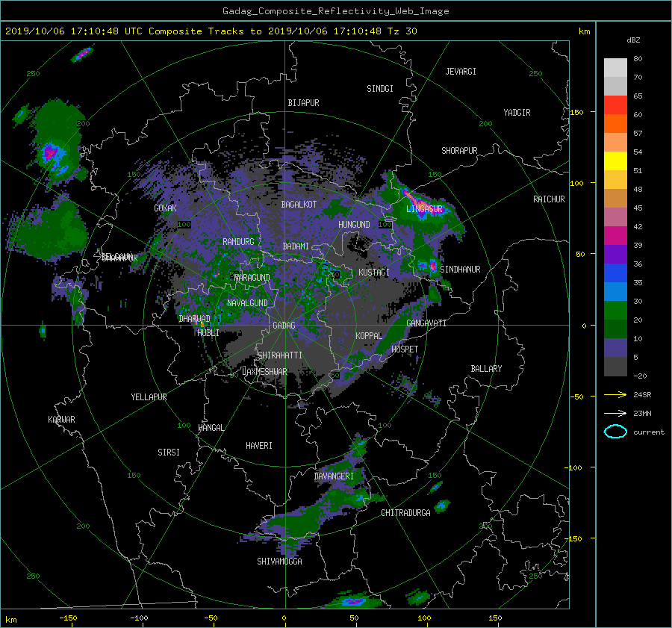672x628 pixels.
Task: Pick the bright green 30 dBZ swatch
Action: 615,310
